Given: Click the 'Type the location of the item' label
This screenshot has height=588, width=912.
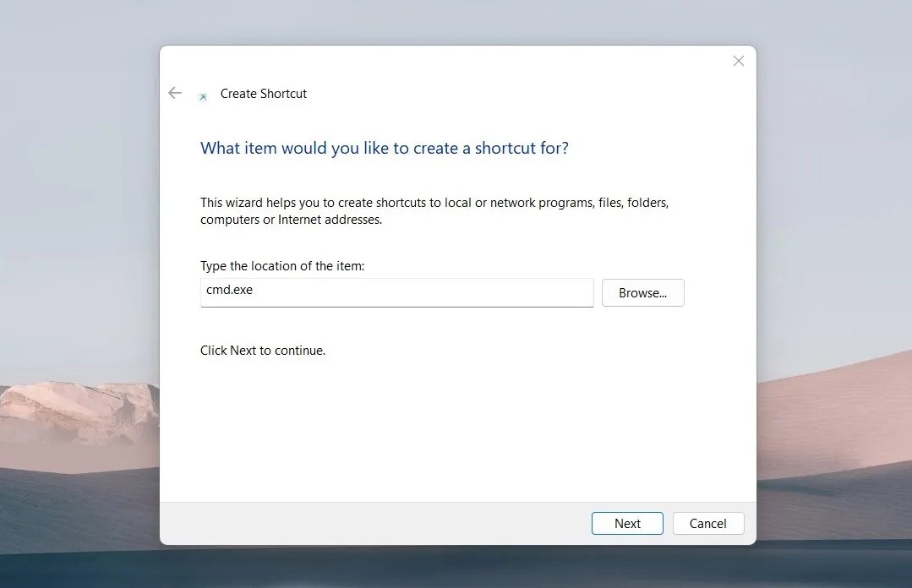Looking at the screenshot, I should click(283, 265).
